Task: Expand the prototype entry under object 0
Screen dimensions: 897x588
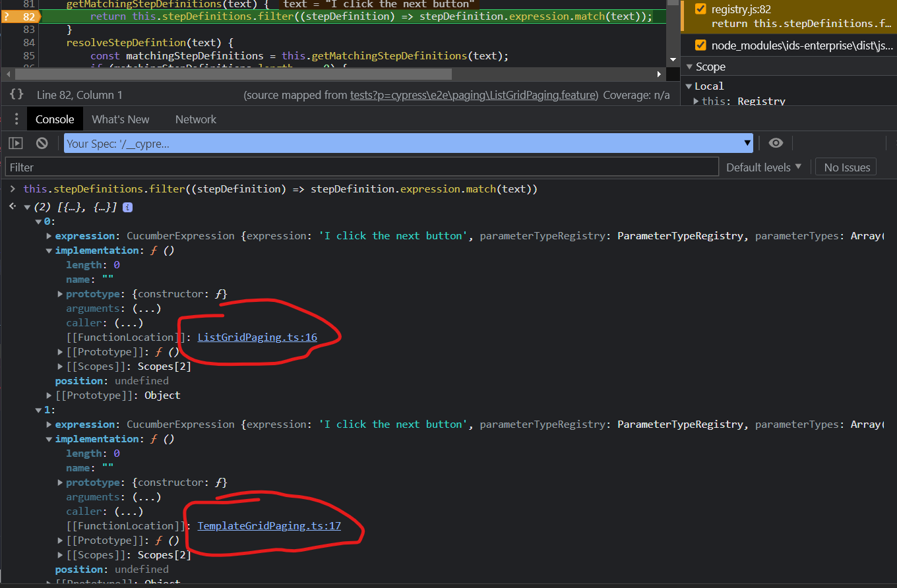Action: click(59, 293)
